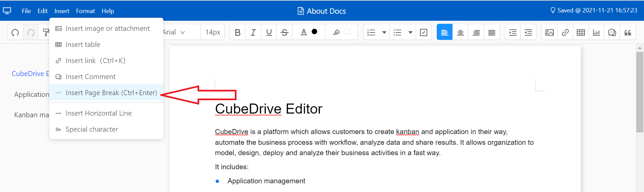Open the Format menu
The width and height of the screenshot is (644, 192).
click(x=85, y=11)
